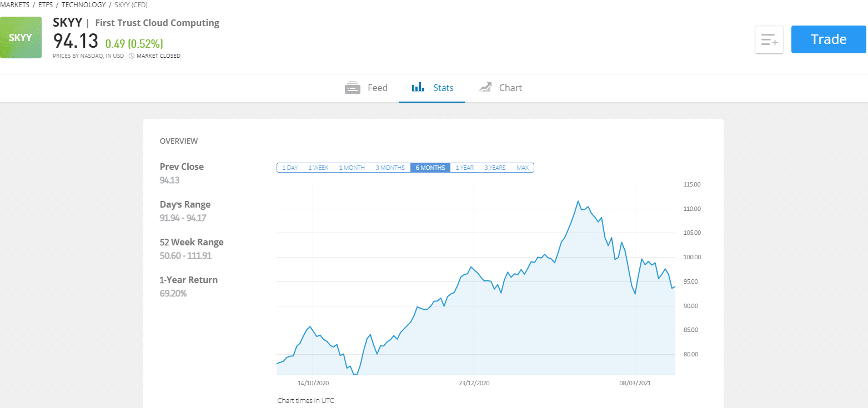Click the OVERVIEW section heading
The image size is (868, 408).
pos(178,141)
